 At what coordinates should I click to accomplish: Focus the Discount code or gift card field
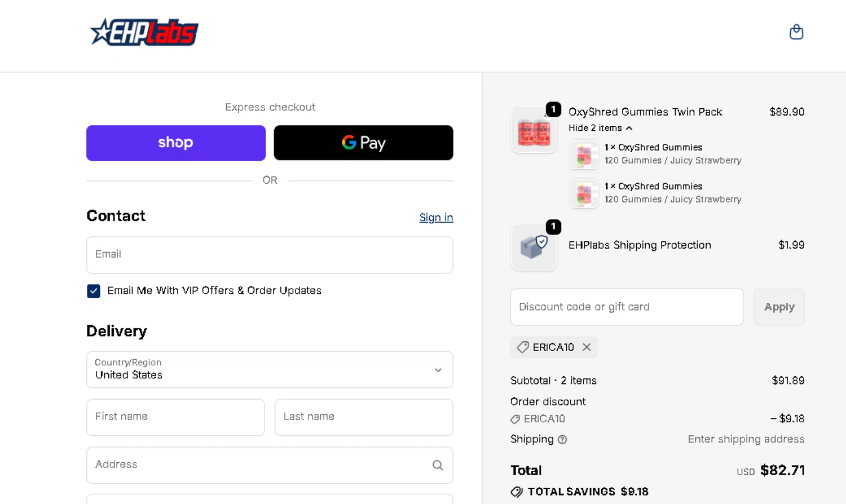click(627, 307)
